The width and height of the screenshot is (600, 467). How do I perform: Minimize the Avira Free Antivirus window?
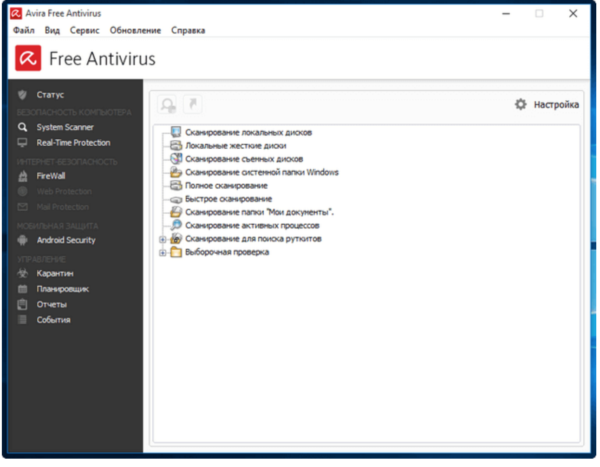tap(506, 14)
